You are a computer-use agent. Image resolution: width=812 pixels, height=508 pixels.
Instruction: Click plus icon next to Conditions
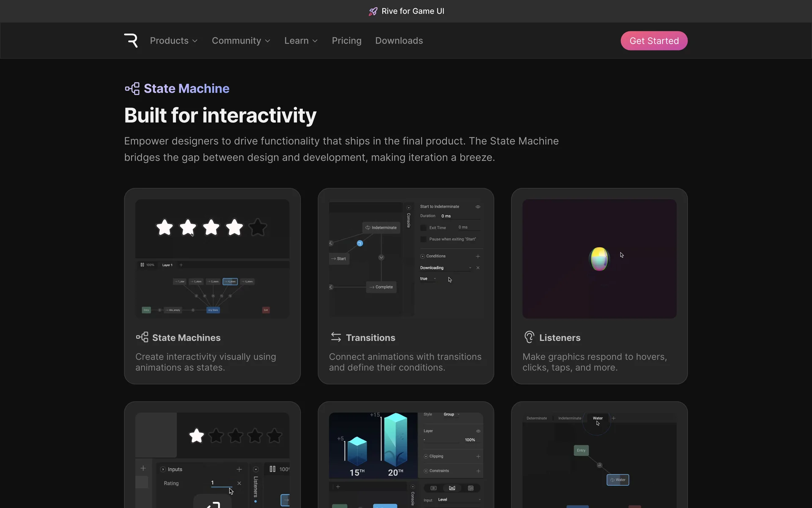click(478, 256)
